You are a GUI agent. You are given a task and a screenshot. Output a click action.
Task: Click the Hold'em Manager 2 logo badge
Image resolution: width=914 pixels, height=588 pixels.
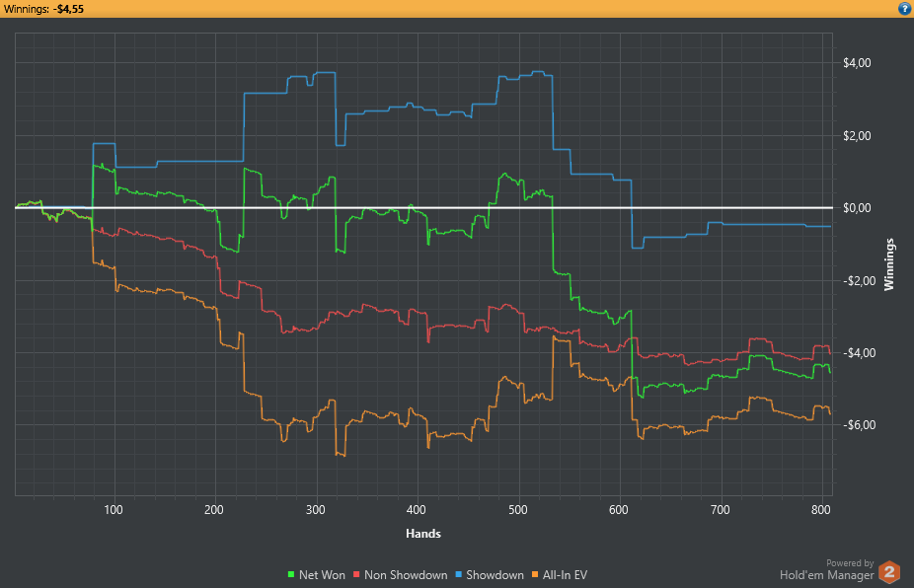pos(889,571)
